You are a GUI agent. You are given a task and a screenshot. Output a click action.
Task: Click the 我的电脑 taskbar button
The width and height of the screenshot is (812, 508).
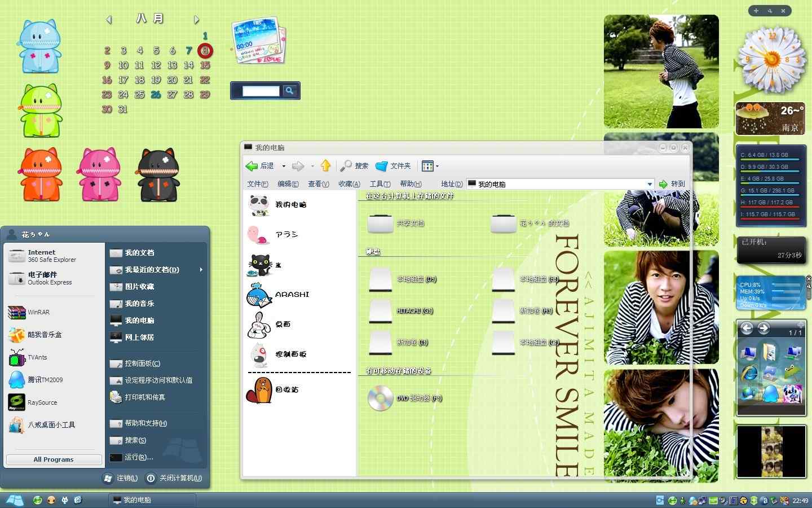point(152,500)
